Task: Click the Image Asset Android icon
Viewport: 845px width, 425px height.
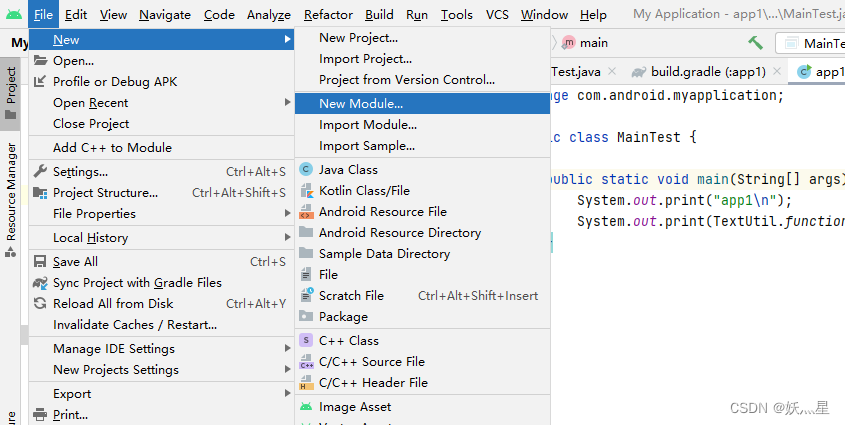Action: tap(306, 407)
